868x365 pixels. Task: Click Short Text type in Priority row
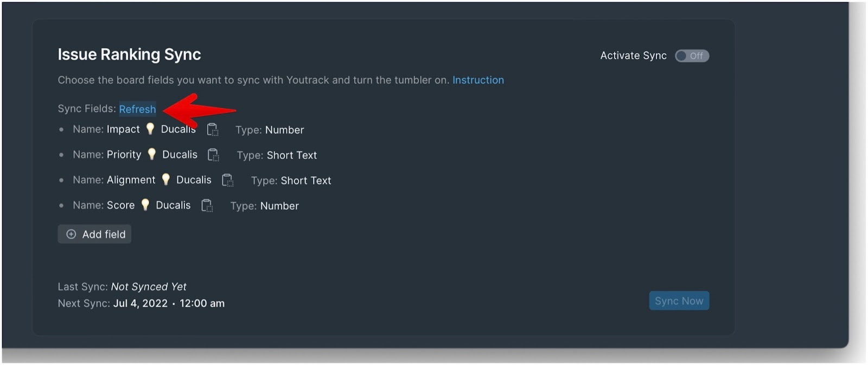(x=292, y=155)
